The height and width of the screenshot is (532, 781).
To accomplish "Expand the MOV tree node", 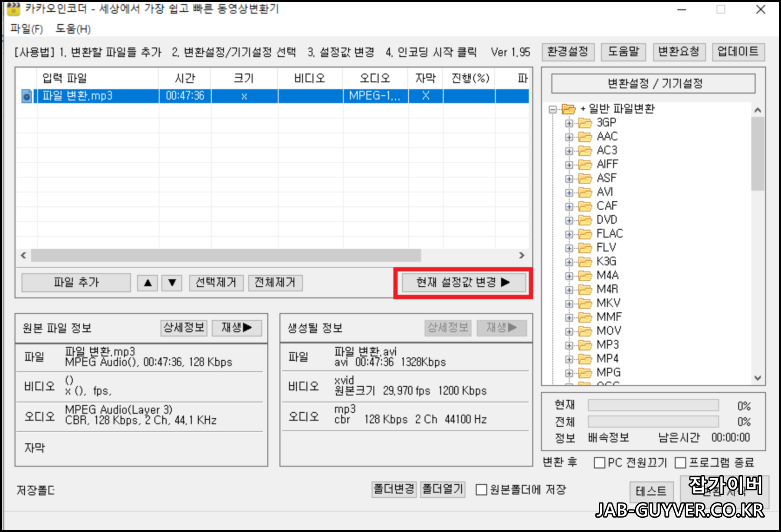I will tap(569, 331).
